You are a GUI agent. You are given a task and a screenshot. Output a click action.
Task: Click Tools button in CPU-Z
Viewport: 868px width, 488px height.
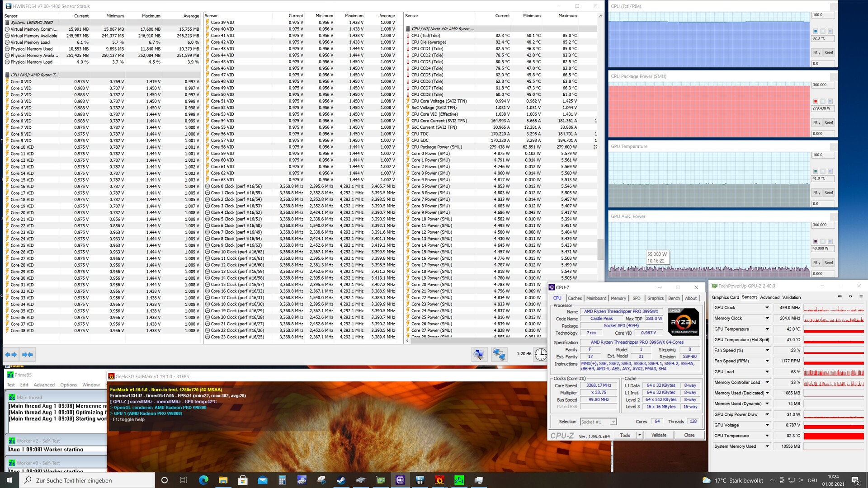625,435
